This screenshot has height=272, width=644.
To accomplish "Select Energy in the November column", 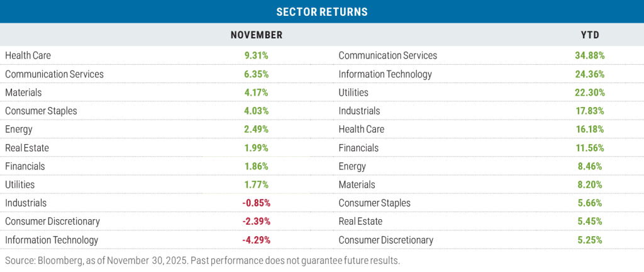I will tap(19, 129).
